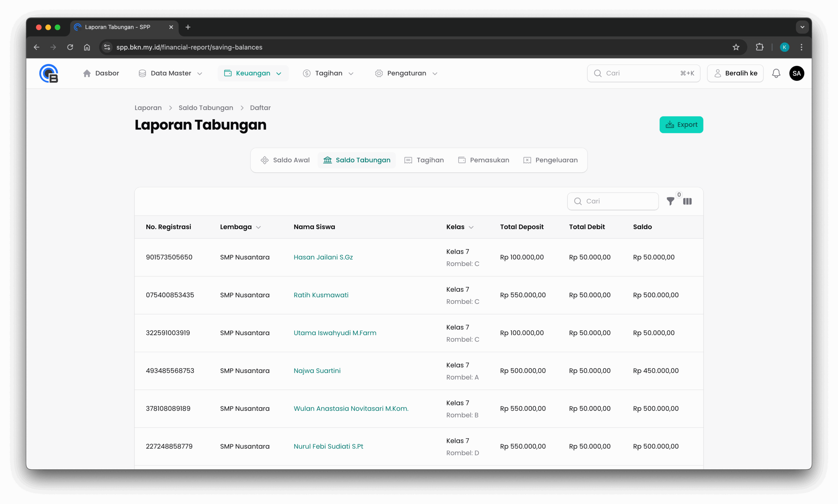Expand the Keuangan dropdown menu
The height and width of the screenshot is (504, 838).
point(253,73)
